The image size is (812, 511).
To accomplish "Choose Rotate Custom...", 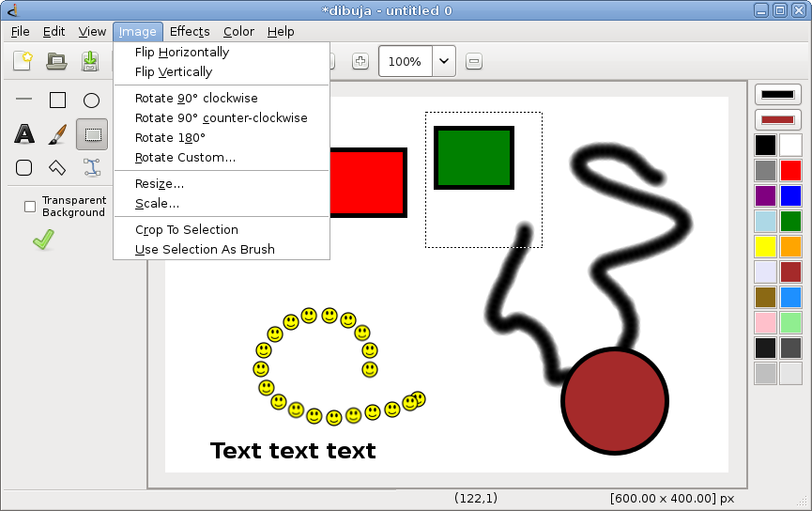I will pos(222,158).
